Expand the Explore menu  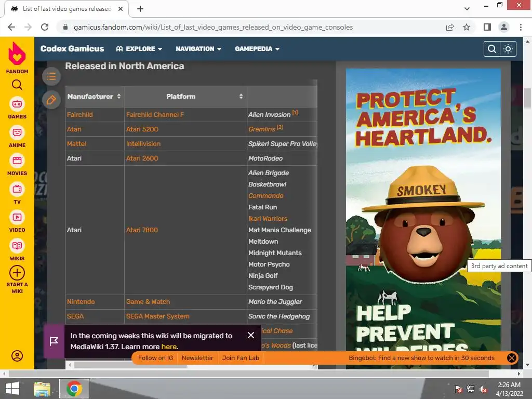[139, 49]
